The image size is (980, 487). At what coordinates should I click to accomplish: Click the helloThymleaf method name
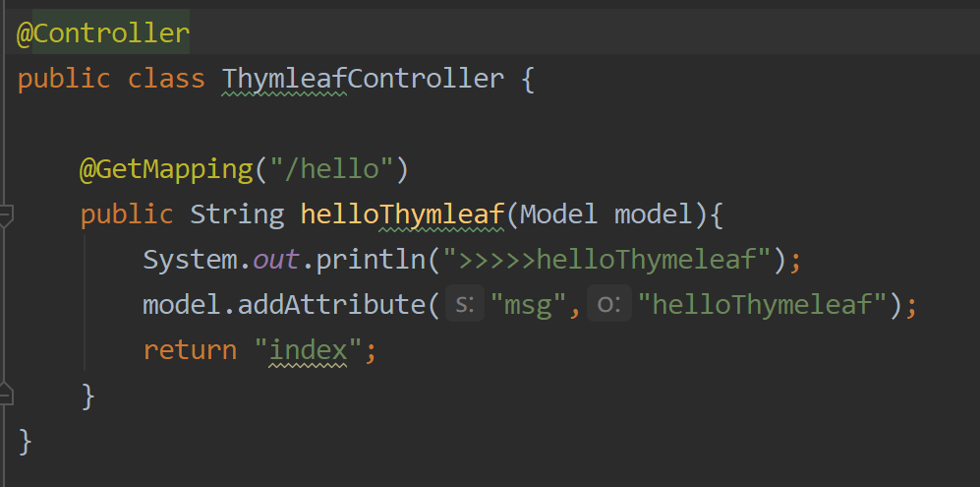pos(402,214)
